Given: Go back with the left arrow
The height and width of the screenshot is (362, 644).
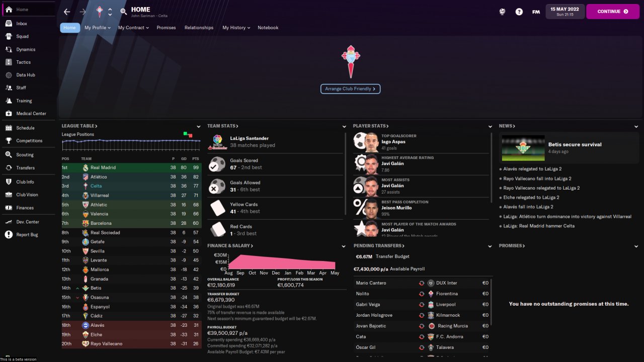Looking at the screenshot, I should (67, 12).
